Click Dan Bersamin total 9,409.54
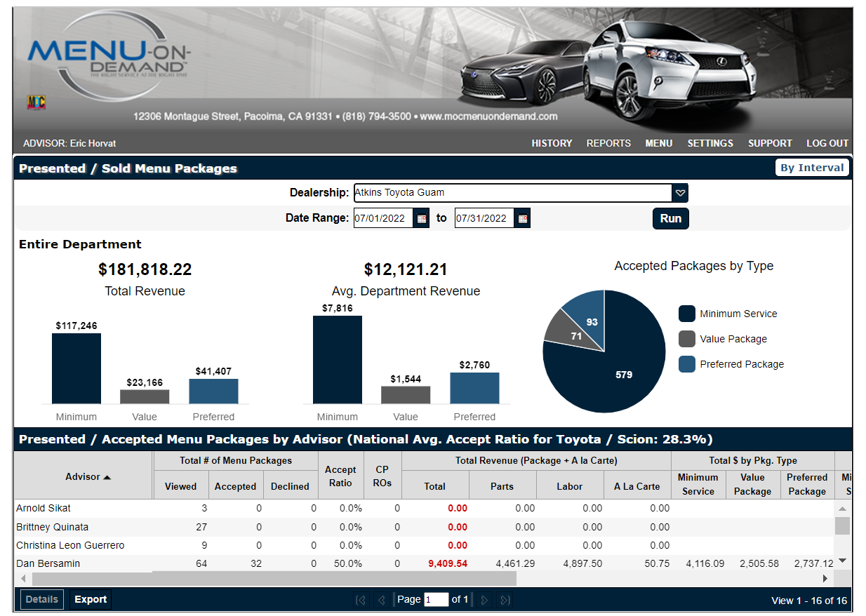 (x=448, y=563)
